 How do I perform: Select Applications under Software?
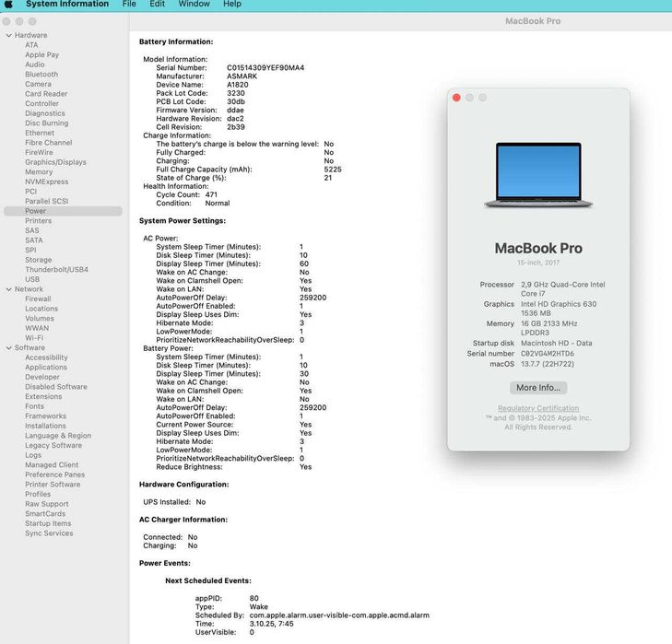point(46,368)
